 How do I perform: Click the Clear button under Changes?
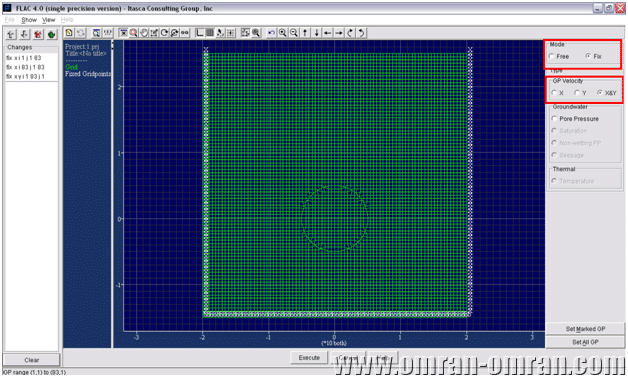(32, 360)
